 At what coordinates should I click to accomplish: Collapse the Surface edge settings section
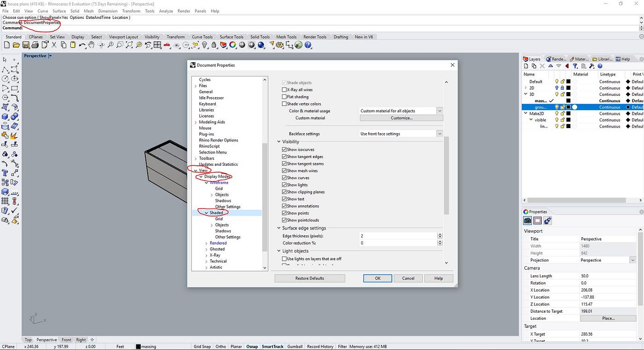point(279,228)
